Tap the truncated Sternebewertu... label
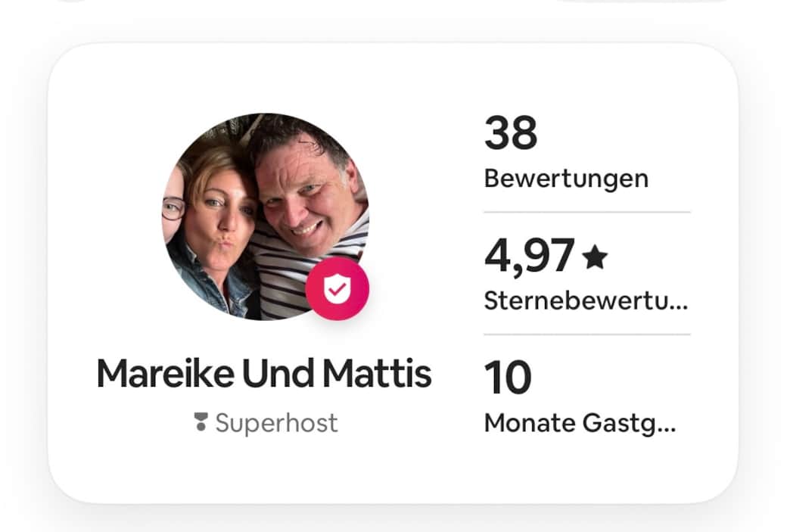The width and height of the screenshot is (787, 532). (x=586, y=301)
